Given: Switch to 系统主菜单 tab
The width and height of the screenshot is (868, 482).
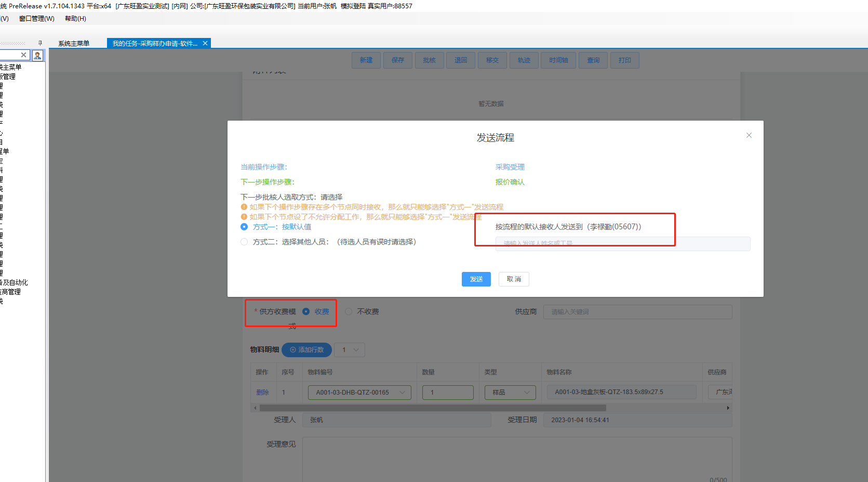Looking at the screenshot, I should click(x=74, y=43).
